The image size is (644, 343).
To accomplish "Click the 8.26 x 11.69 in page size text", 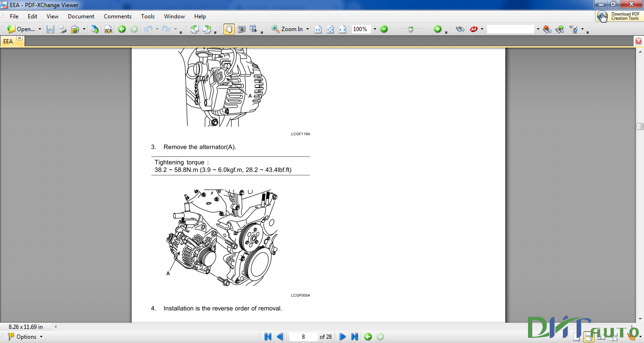I will (x=25, y=327).
